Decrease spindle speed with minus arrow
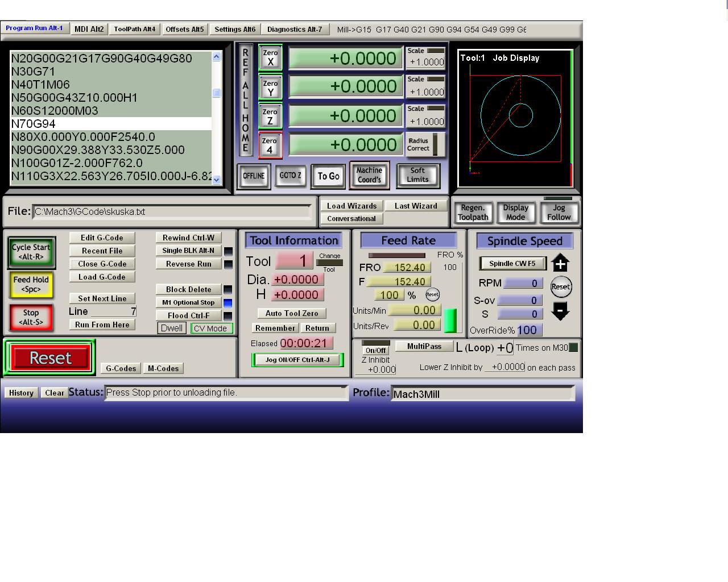The height and width of the screenshot is (582, 728). [560, 311]
